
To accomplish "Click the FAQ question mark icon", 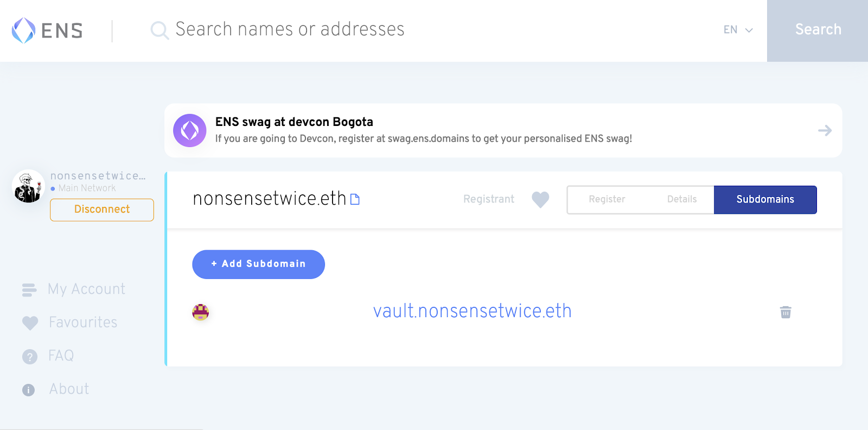I will (x=30, y=357).
